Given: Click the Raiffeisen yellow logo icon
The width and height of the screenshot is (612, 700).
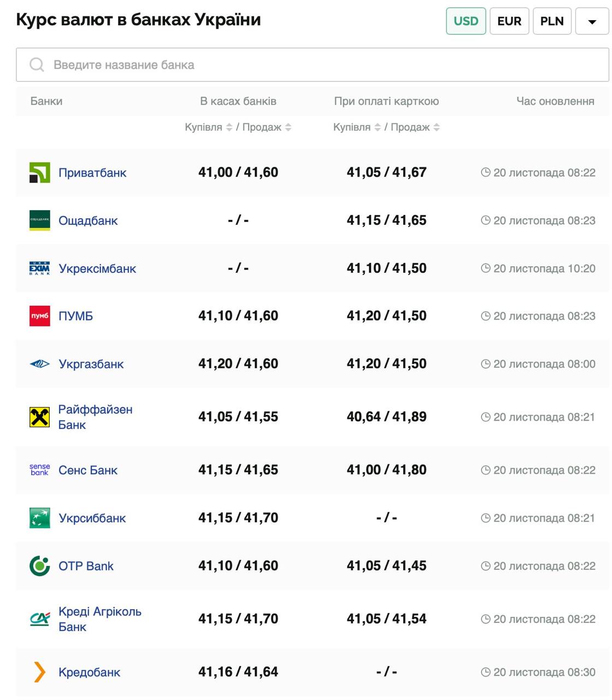Looking at the screenshot, I should pyautogui.click(x=39, y=417).
